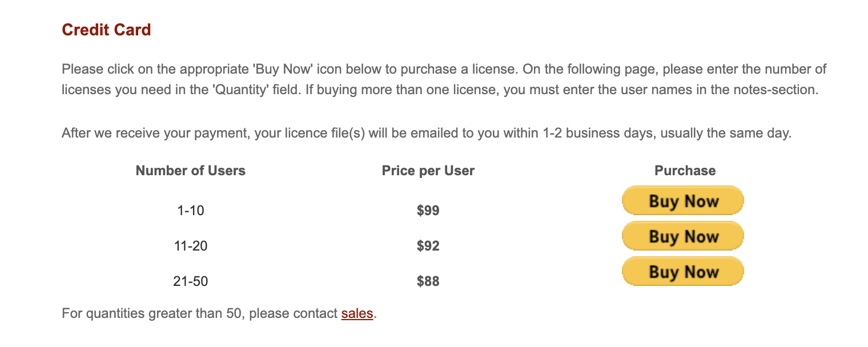This screenshot has height=347, width=868.
Task: Select the Number of Users column header
Action: (x=191, y=171)
